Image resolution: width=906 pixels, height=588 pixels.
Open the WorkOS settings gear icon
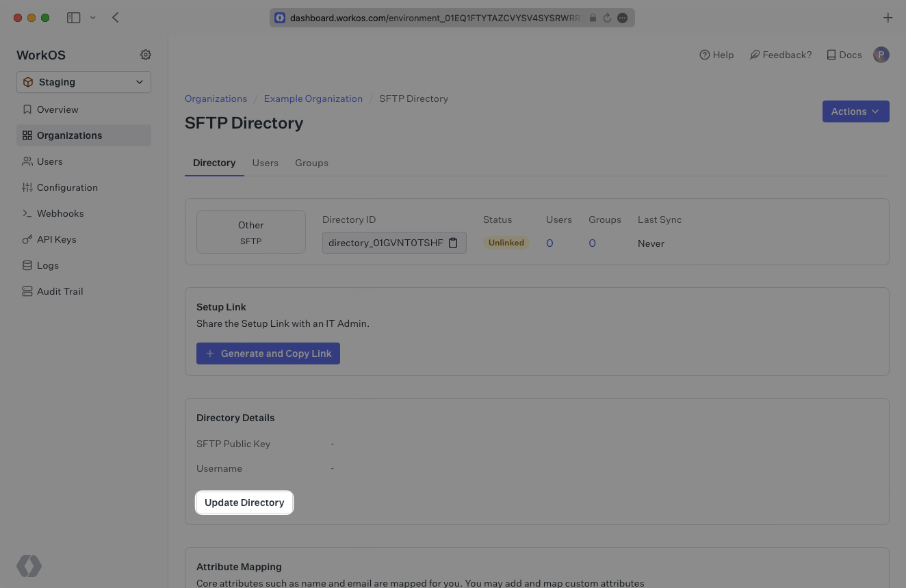tap(146, 55)
